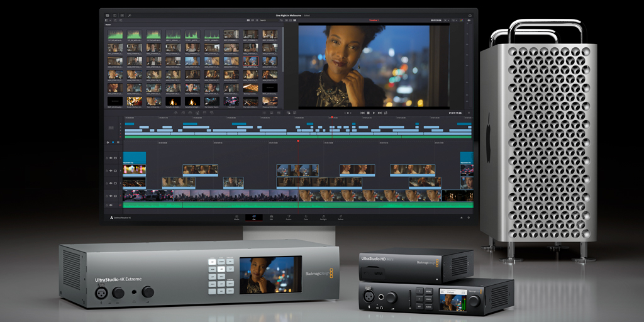
Task: Click the Home project manager icon at bottom-right
Action: [460, 218]
